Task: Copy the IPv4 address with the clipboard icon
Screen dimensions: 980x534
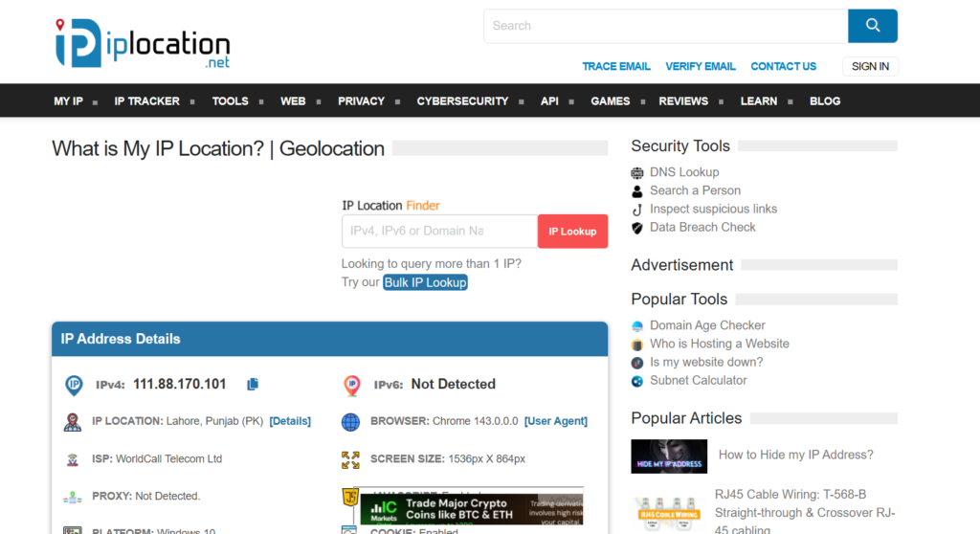Action: point(253,384)
